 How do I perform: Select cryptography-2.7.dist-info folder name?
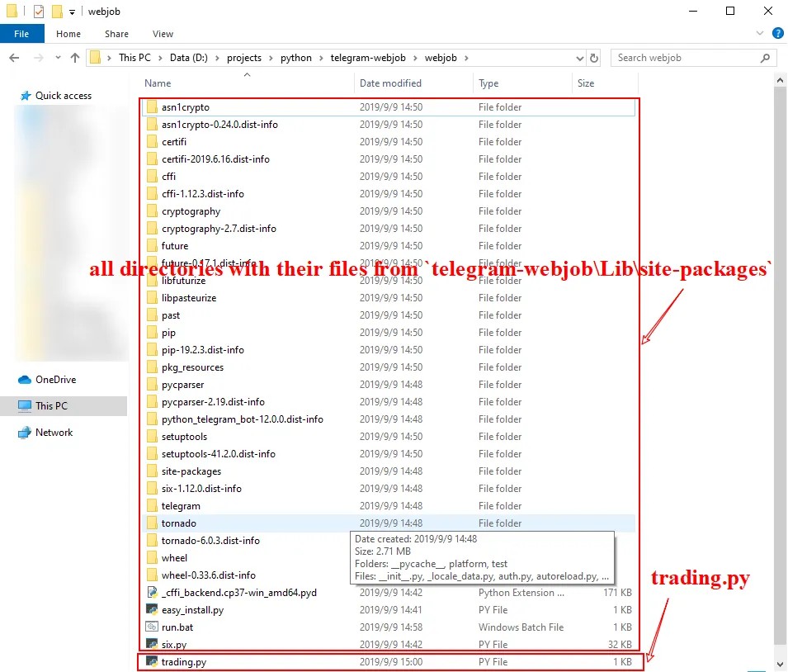[219, 229]
